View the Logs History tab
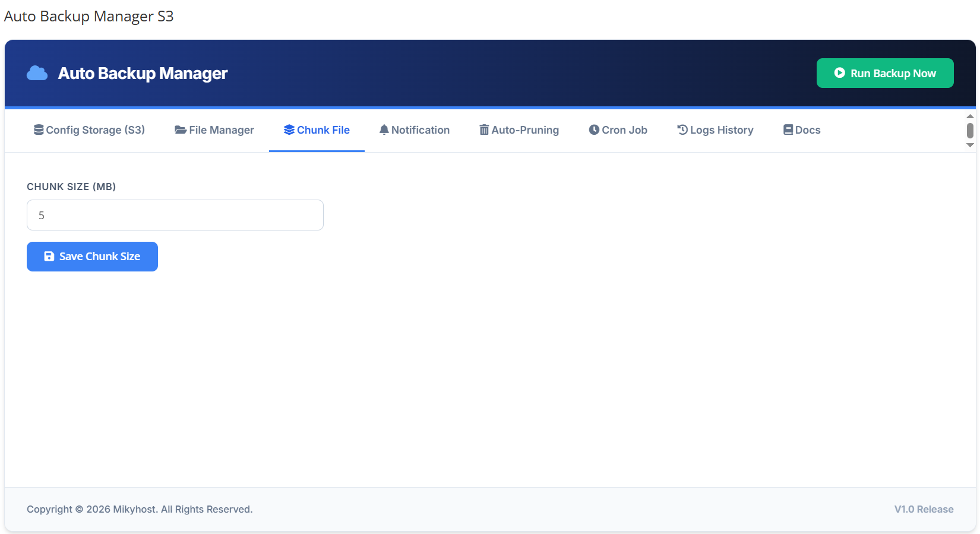The width and height of the screenshot is (980, 534). (x=715, y=129)
